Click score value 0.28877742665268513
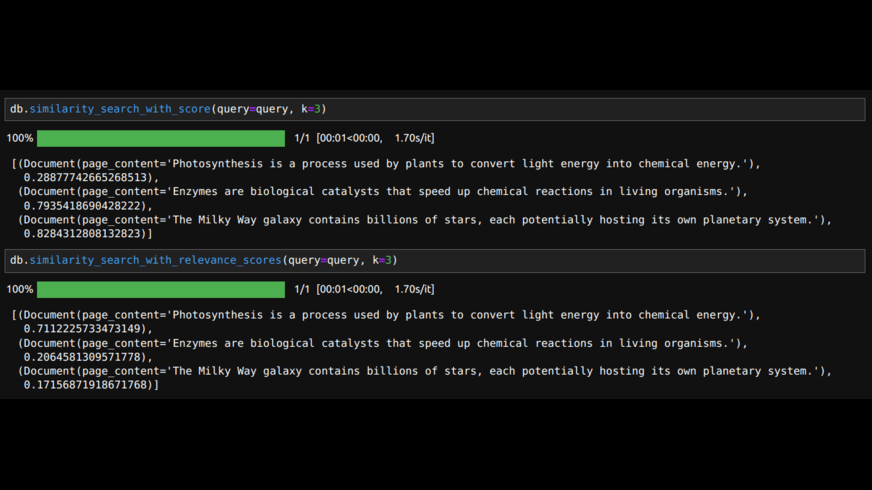The image size is (872, 490). tap(85, 177)
